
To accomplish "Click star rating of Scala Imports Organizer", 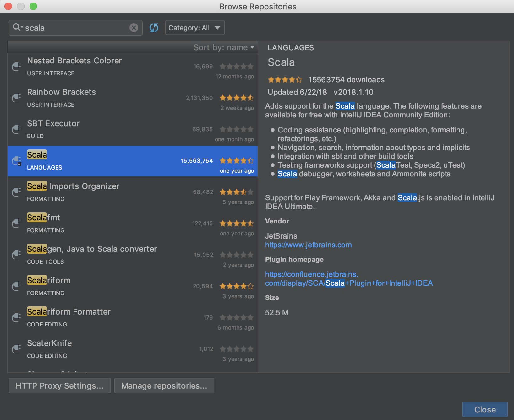I will [x=237, y=192].
